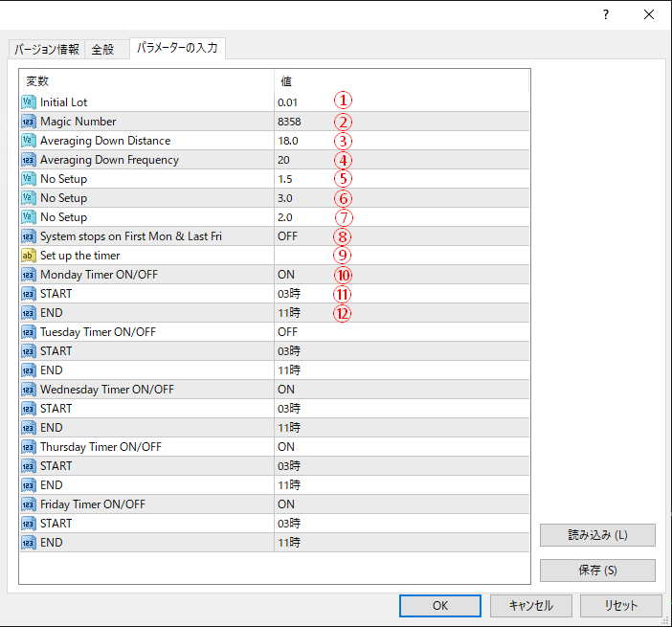Switch to the 全般 tab
This screenshot has width=672, height=627.
(x=103, y=50)
